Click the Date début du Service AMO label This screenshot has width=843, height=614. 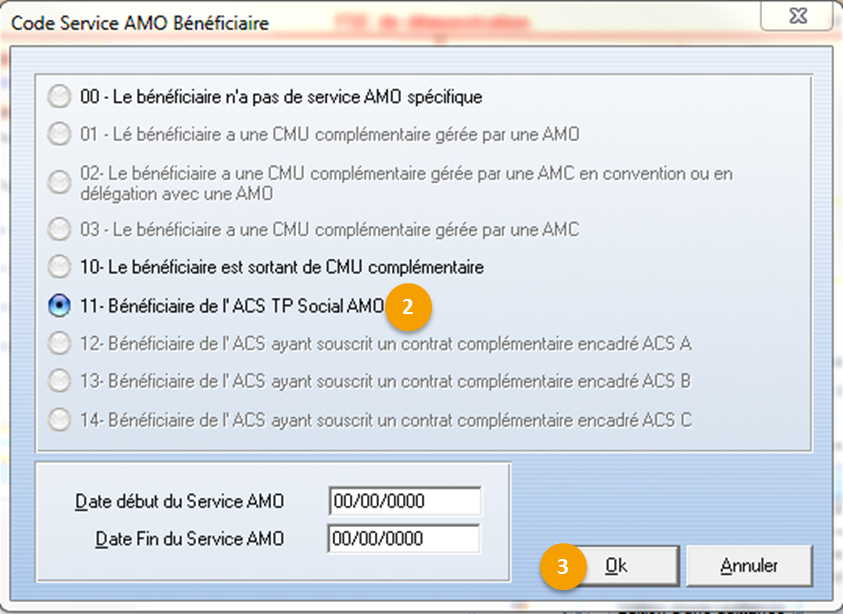[179, 502]
